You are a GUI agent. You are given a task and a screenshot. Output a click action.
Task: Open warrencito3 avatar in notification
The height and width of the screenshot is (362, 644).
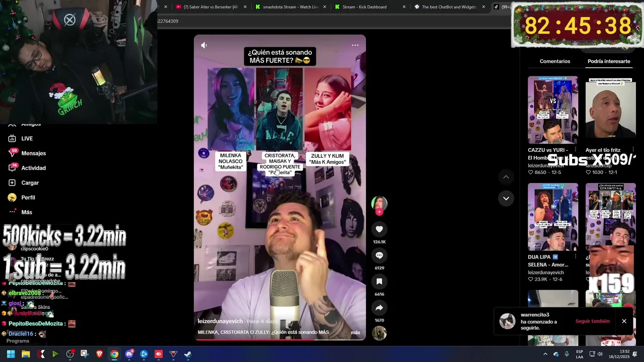click(x=507, y=321)
